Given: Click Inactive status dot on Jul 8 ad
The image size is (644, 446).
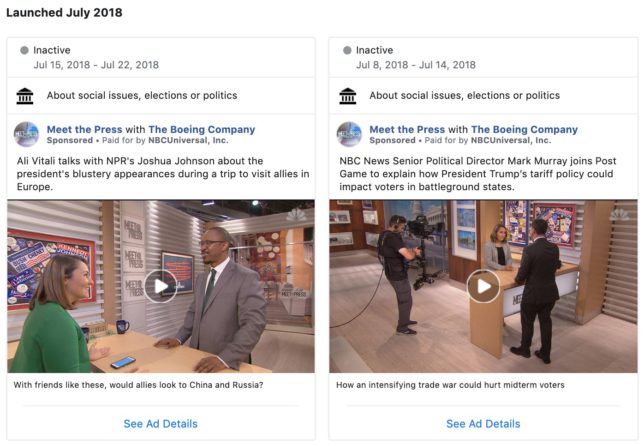Looking at the screenshot, I should tap(347, 50).
